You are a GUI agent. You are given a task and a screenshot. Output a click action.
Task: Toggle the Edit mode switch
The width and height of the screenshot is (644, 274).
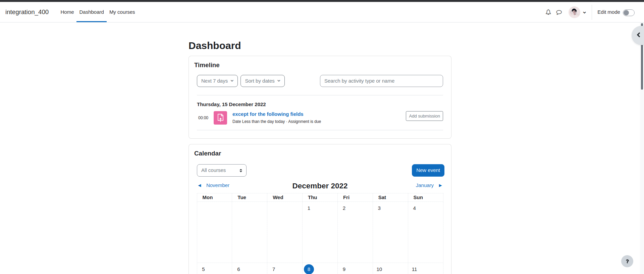tap(628, 12)
